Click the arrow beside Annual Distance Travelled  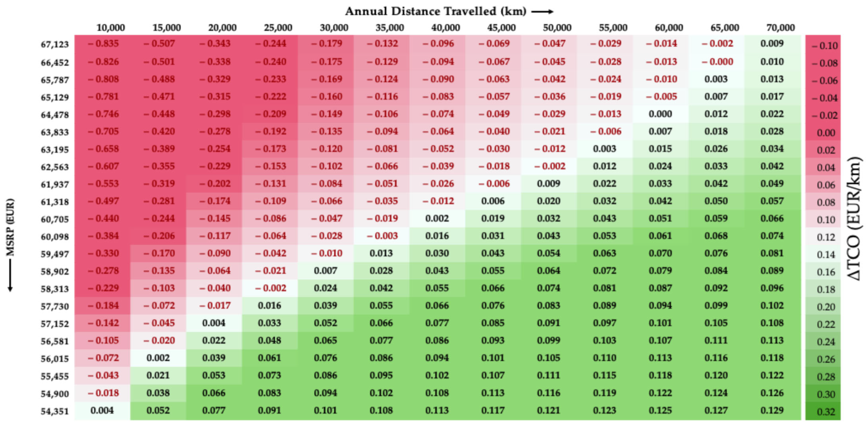coord(542,12)
